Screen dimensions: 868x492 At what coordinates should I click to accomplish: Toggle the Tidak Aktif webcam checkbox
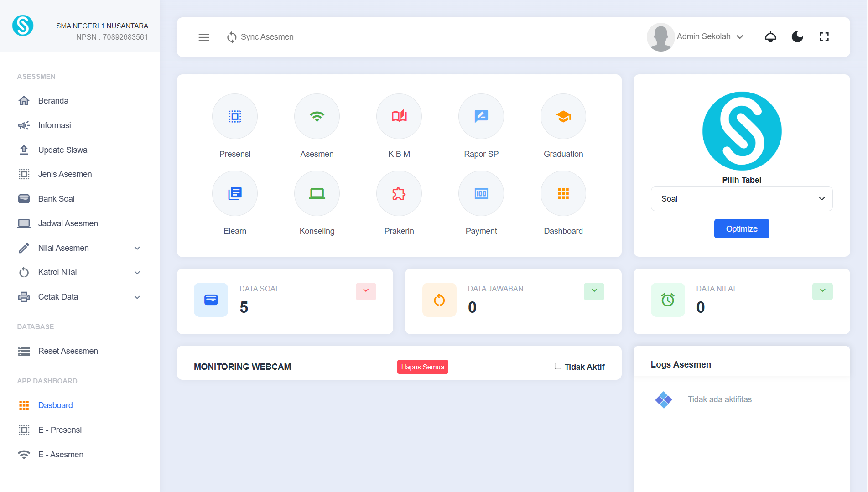click(x=558, y=366)
